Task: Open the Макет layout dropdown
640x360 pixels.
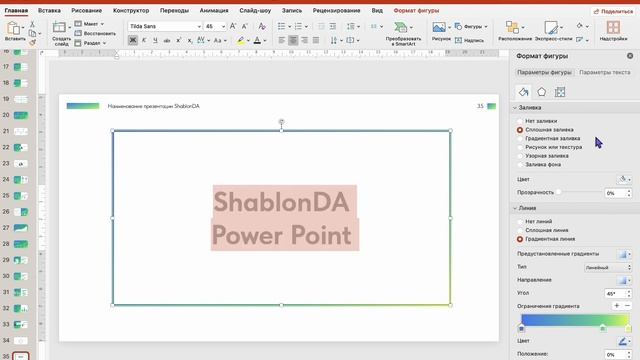Action: [90, 24]
